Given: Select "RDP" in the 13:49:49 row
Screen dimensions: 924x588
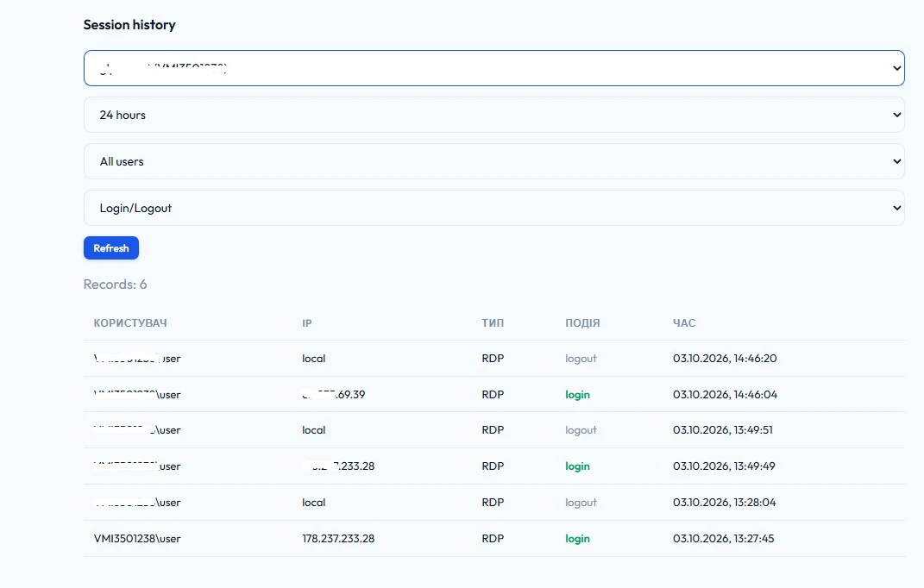Looking at the screenshot, I should click(493, 466).
